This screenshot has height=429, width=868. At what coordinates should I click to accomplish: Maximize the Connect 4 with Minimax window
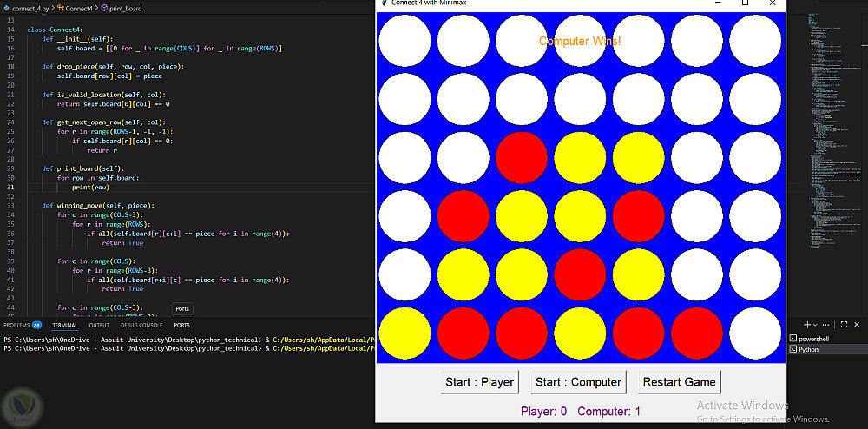(745, 3)
